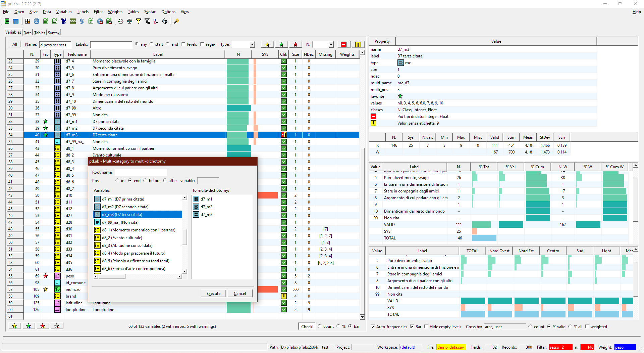
Task: Click the Cross by input field
Action: [x=505, y=326]
